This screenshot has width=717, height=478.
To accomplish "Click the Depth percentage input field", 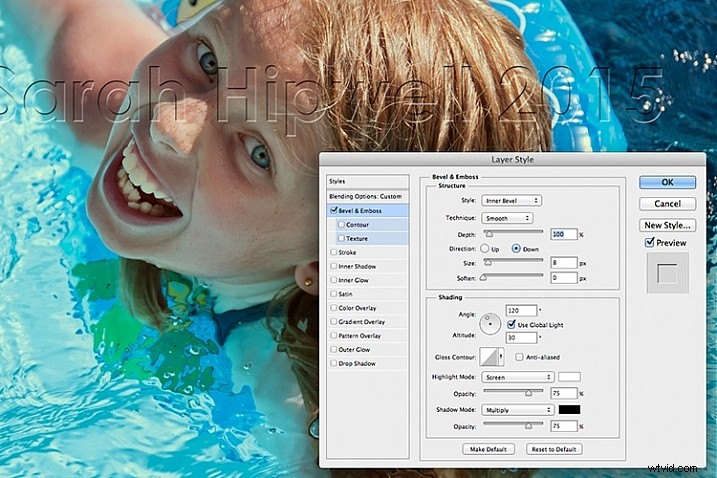I will click(564, 234).
